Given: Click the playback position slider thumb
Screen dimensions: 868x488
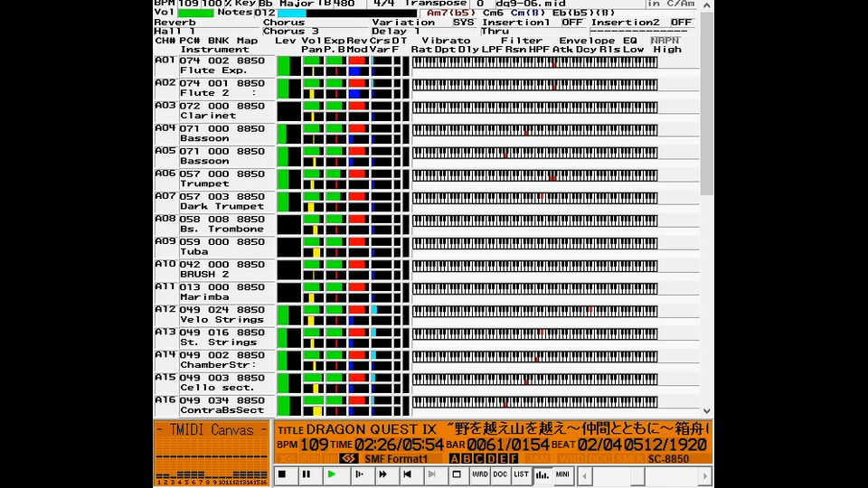Looking at the screenshot, I should [x=637, y=476].
